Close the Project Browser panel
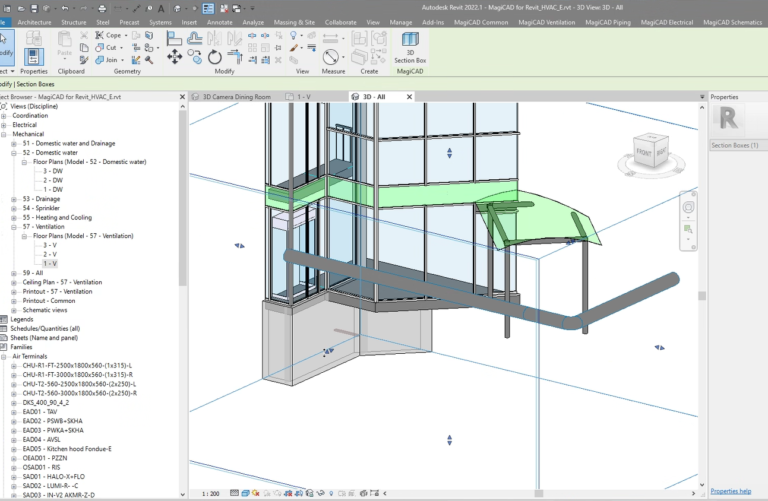The width and height of the screenshot is (768, 501). coord(182,97)
